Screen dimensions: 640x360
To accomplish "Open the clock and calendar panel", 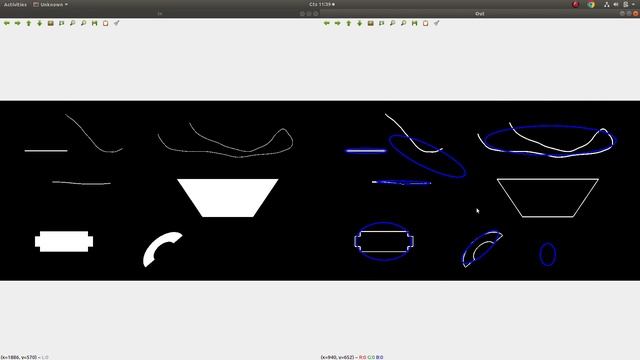I will point(322,4).
